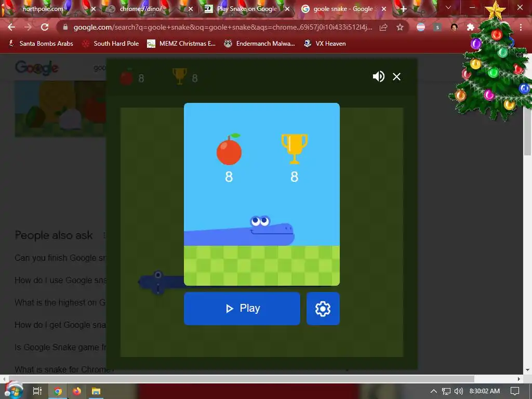The height and width of the screenshot is (399, 532).
Task: Expand 'How do I use Google sna' question
Action: [60, 280]
